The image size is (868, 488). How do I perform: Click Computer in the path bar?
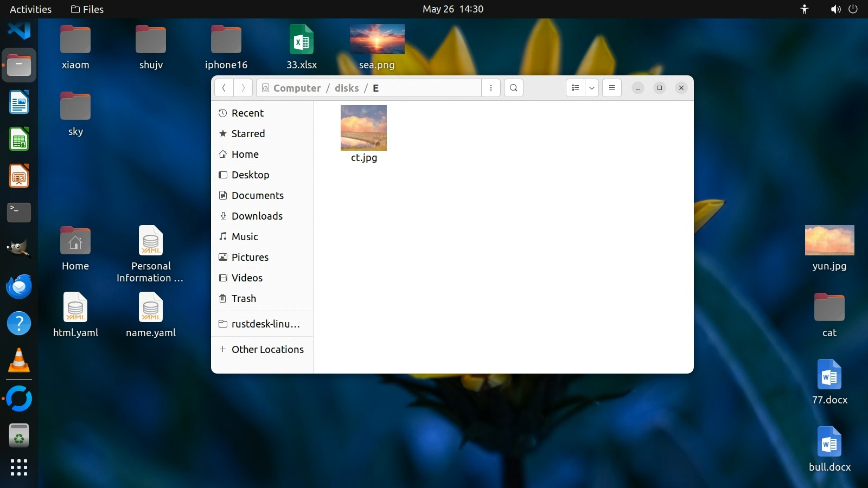click(297, 88)
